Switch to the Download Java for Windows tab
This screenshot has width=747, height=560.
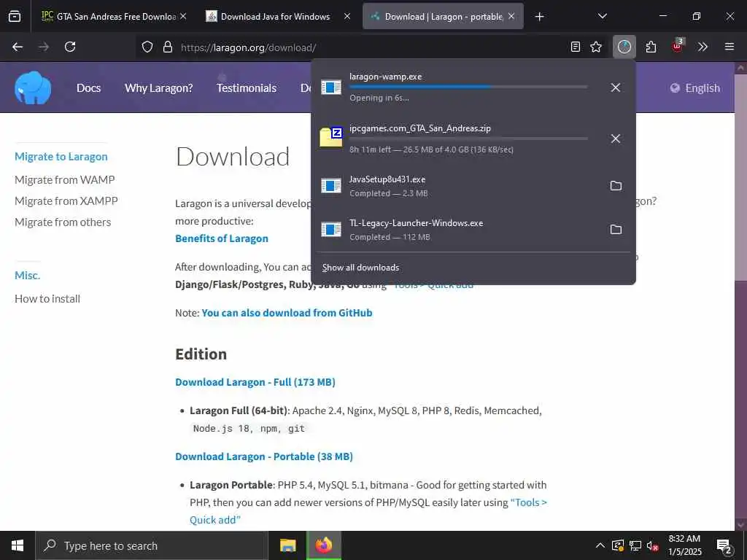pyautogui.click(x=275, y=17)
